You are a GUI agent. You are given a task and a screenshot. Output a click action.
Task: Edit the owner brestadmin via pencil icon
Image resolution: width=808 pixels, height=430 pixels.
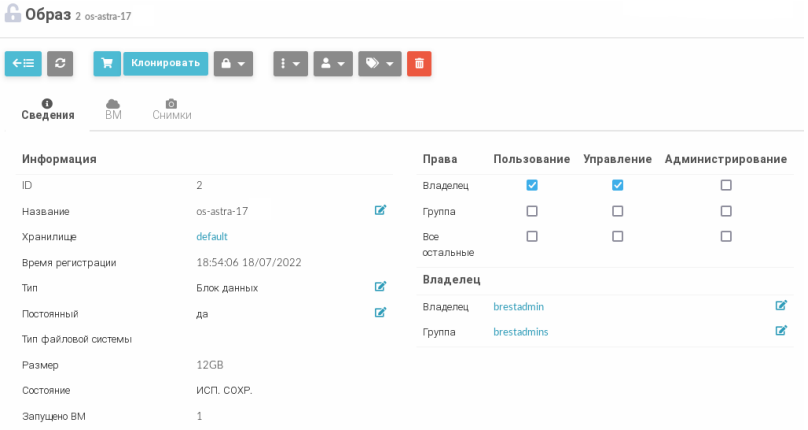[781, 306]
